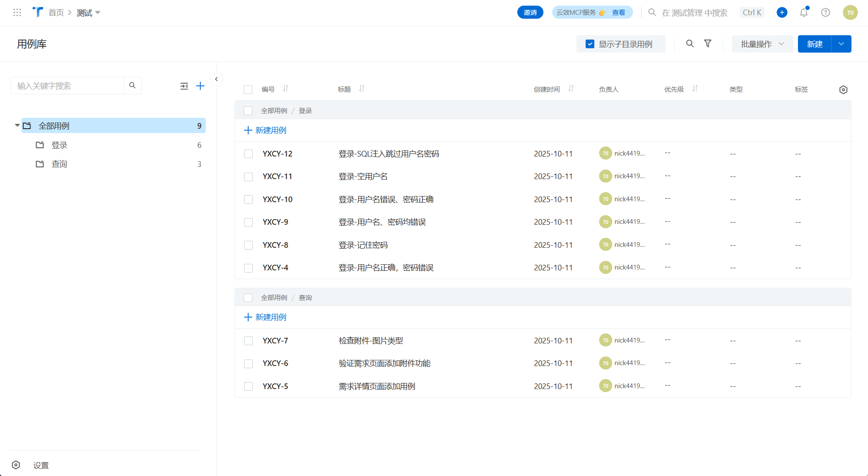This screenshot has height=476, width=868.
Task: Open the 批量操作 dropdown
Action: [762, 43]
